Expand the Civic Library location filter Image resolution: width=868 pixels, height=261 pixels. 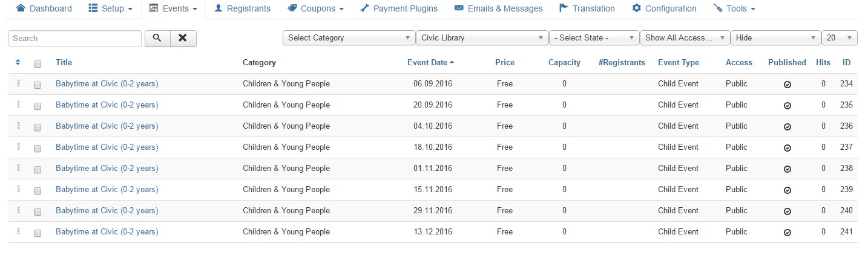pyautogui.click(x=482, y=37)
